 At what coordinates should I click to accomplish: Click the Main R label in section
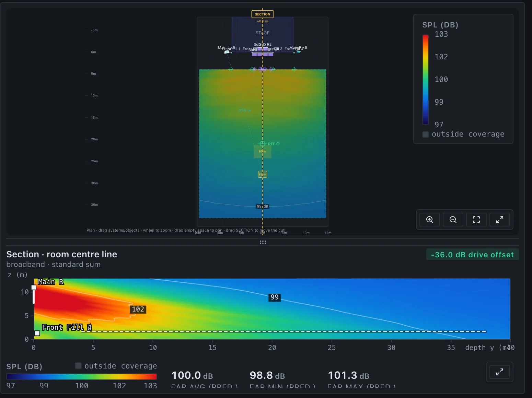click(51, 282)
